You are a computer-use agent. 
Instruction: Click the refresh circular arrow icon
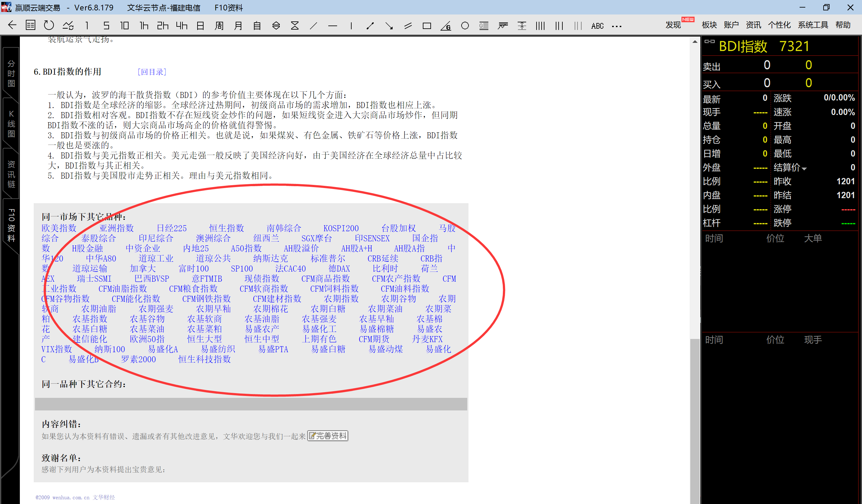click(49, 25)
